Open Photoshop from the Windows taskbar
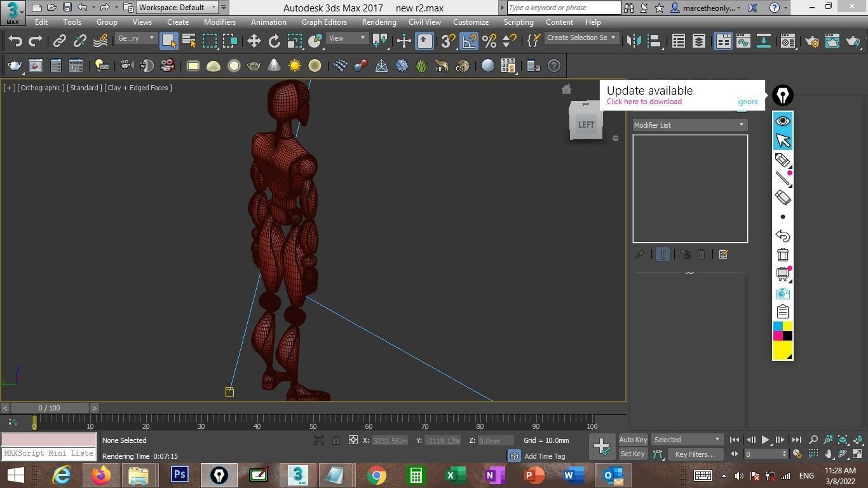The height and width of the screenshot is (488, 868). pyautogui.click(x=179, y=475)
